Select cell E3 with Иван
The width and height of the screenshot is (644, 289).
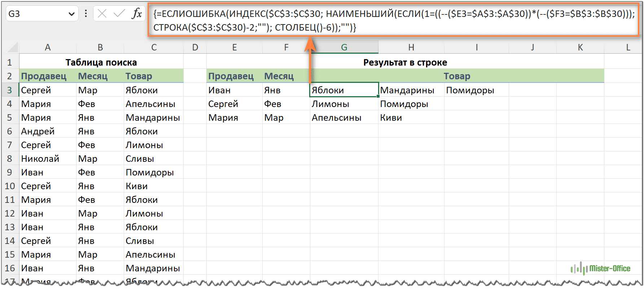click(234, 90)
